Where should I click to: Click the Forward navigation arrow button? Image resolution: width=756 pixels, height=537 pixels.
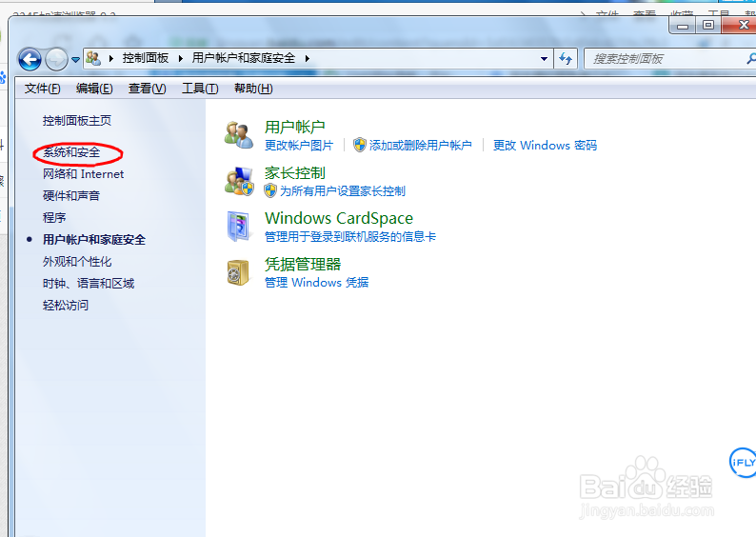tap(56, 60)
